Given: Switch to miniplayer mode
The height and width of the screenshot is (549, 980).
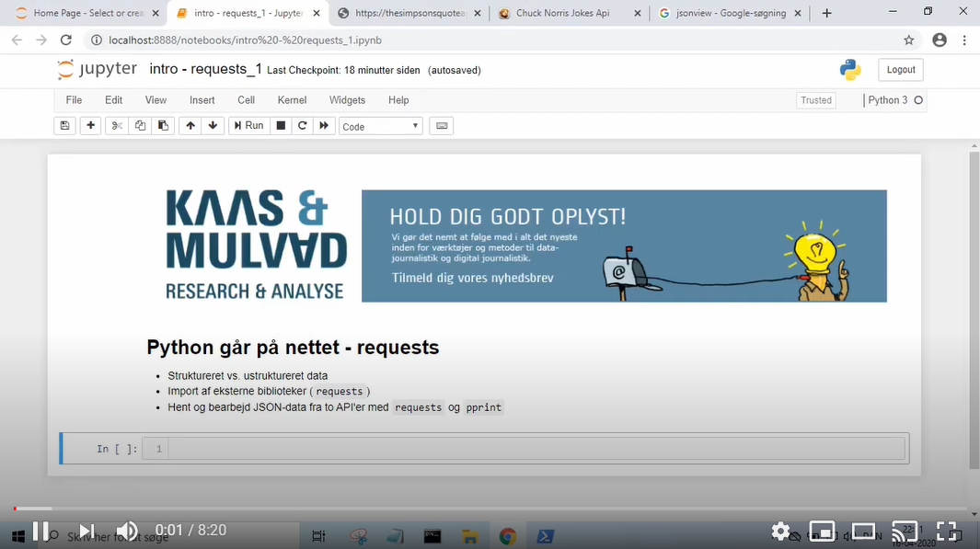Looking at the screenshot, I should point(823,532).
